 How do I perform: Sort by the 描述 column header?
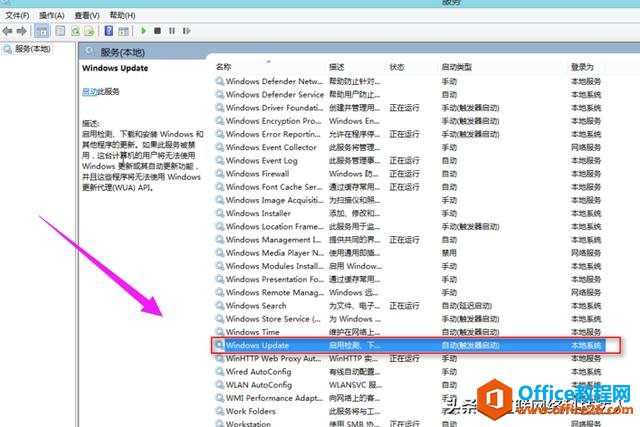336,67
